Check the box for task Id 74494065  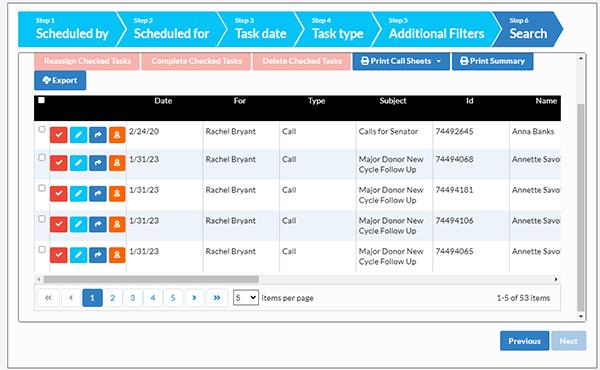[x=42, y=249]
